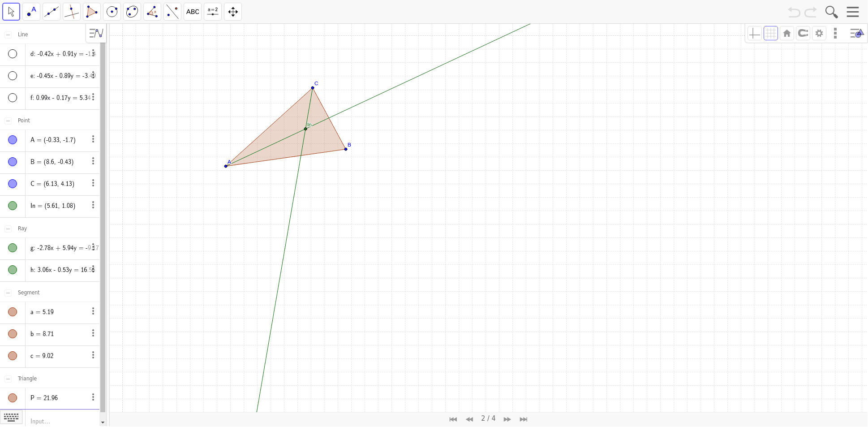This screenshot has width=868, height=427.
Task: Select the ABC Text tool
Action: [x=193, y=12]
